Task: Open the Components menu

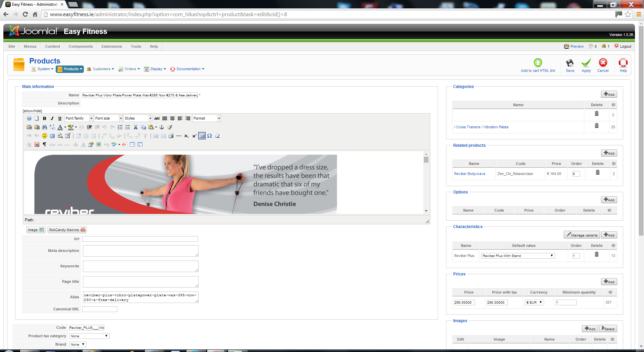Action: coord(81,46)
